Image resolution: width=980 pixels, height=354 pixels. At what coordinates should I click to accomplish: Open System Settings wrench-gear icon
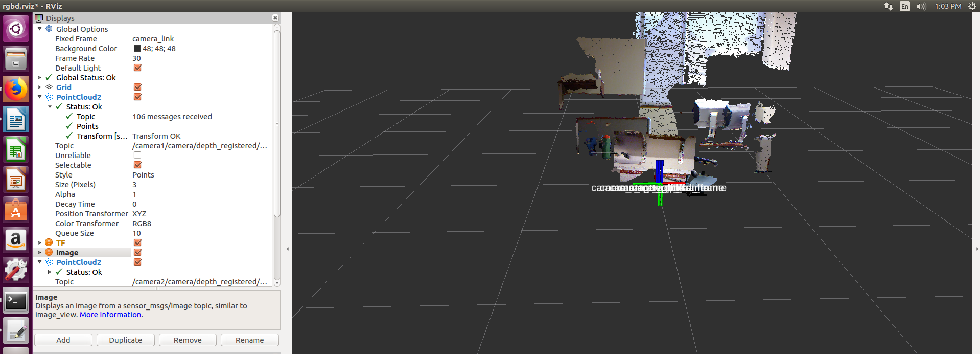coord(16,270)
